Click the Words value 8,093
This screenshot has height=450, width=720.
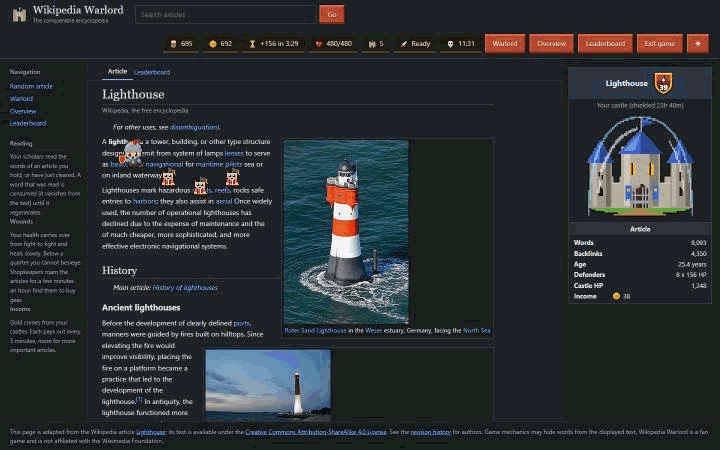698,242
